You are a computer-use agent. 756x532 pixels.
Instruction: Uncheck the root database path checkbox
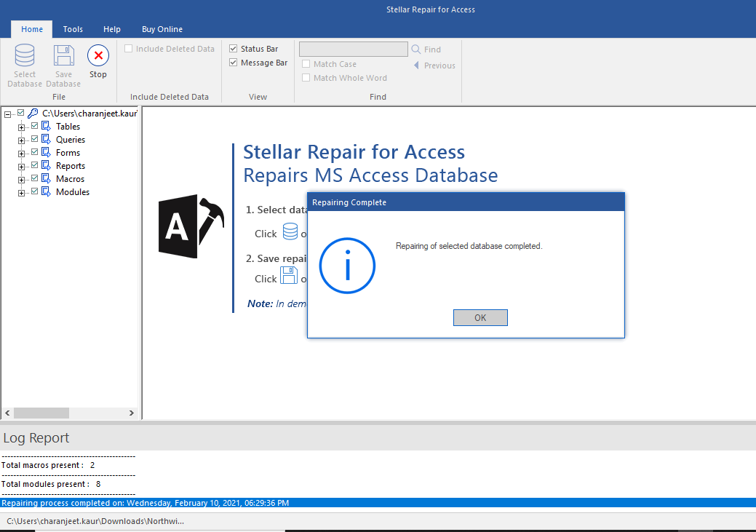coord(20,113)
